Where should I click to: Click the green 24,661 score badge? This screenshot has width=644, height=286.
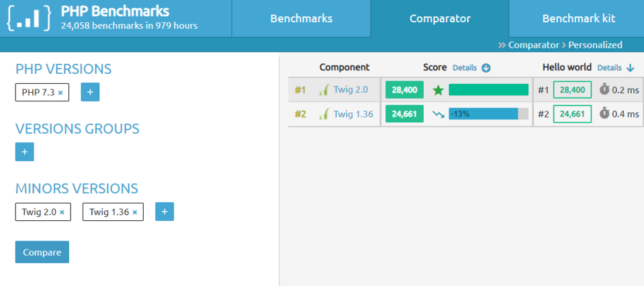[x=404, y=114]
